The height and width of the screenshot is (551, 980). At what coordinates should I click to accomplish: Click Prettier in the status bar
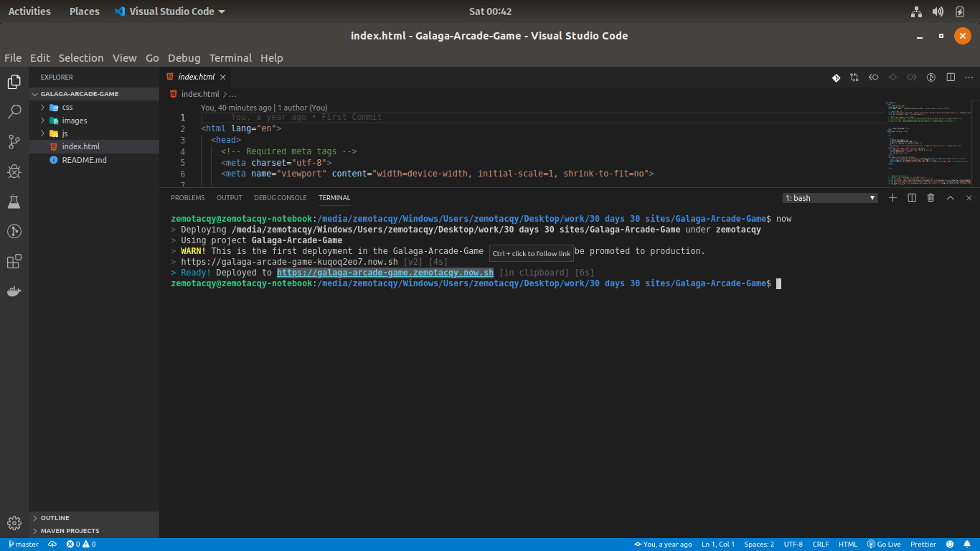point(923,545)
